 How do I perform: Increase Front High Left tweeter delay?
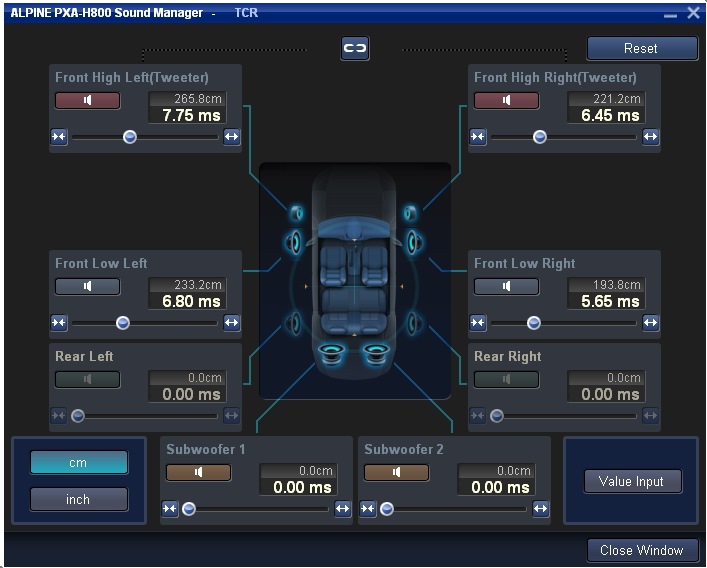coord(231,137)
